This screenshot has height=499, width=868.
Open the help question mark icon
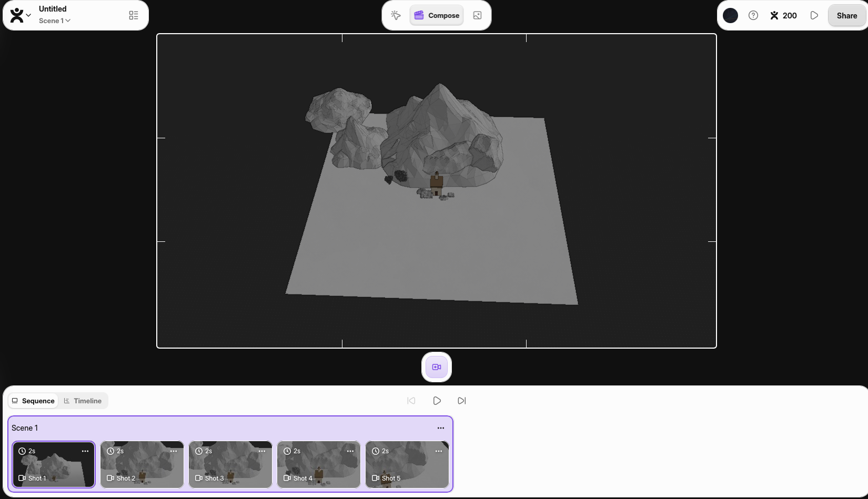pyautogui.click(x=753, y=15)
